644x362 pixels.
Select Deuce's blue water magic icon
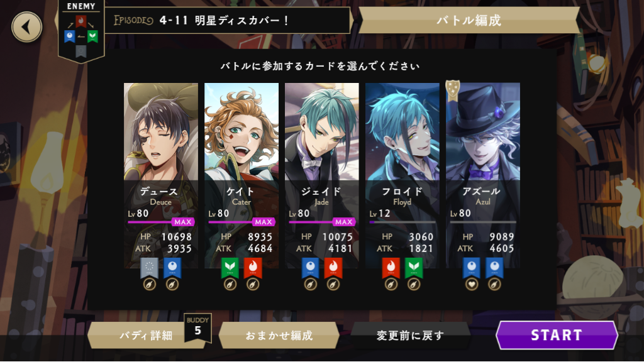pos(172,267)
